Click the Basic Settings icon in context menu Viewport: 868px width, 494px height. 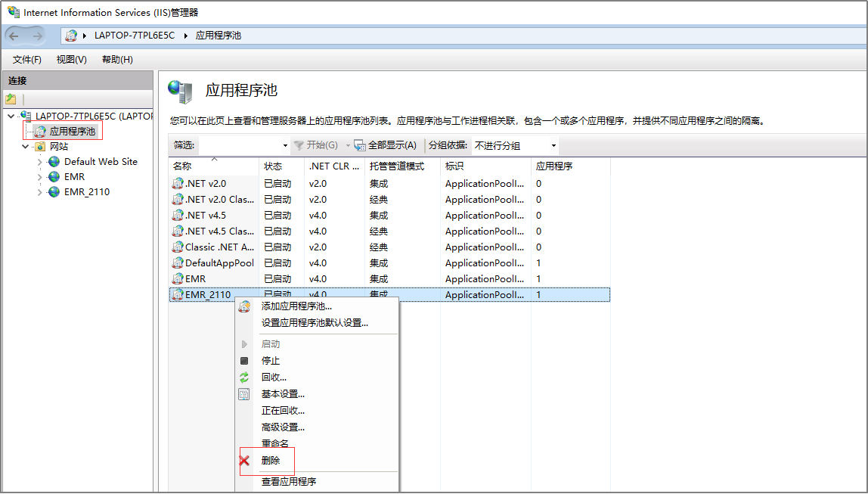coord(244,394)
